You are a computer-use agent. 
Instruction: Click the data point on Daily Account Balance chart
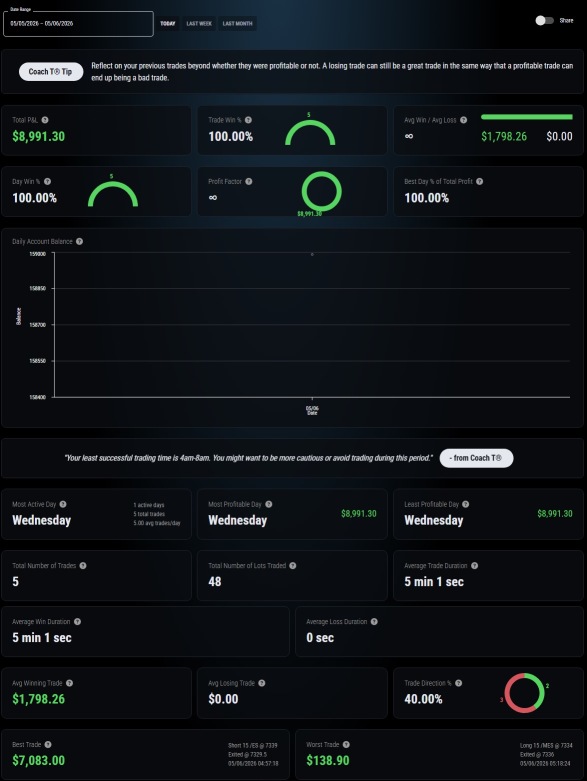point(312,255)
